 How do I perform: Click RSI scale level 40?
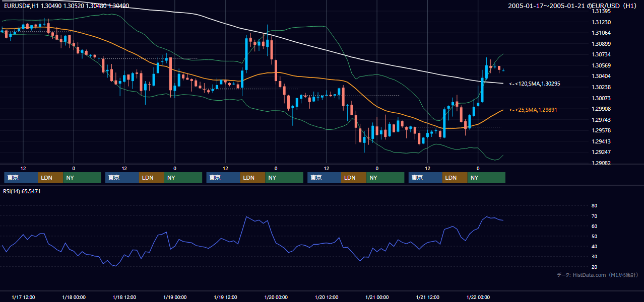[x=594, y=246]
